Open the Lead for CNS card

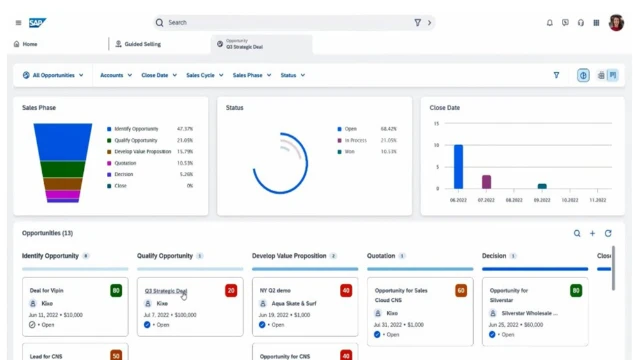[x=75, y=352]
